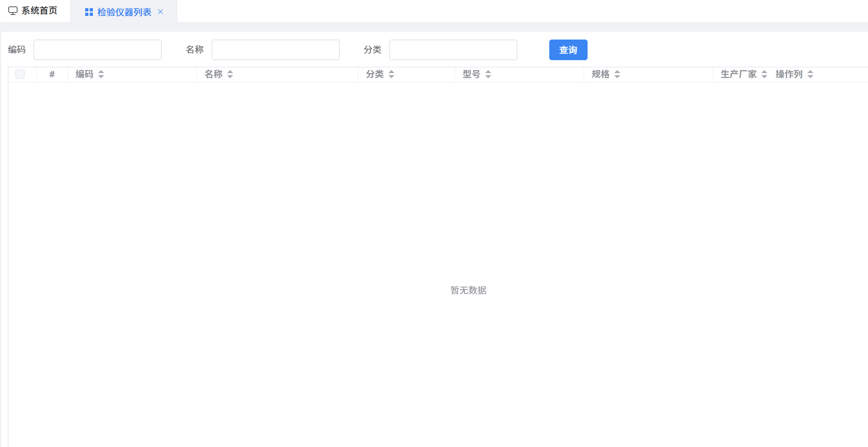Screen dimensions: 868x447
Task: Sort by 分类 column sort arrows
Action: [391, 74]
